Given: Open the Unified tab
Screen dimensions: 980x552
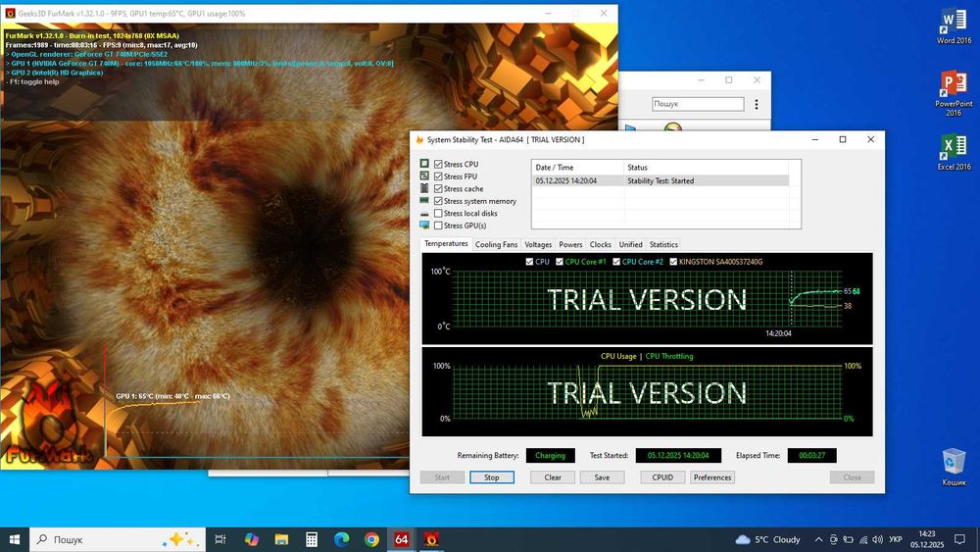Looking at the screenshot, I should tap(630, 244).
